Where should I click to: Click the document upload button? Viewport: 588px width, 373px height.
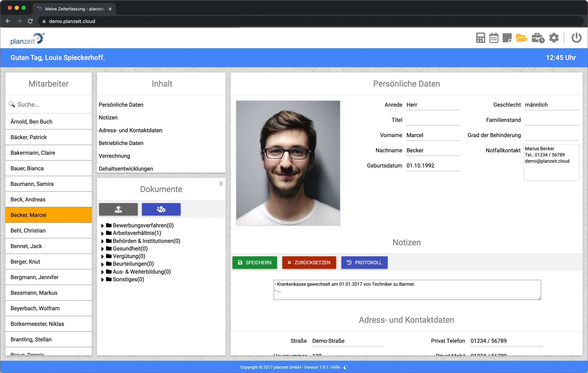118,209
